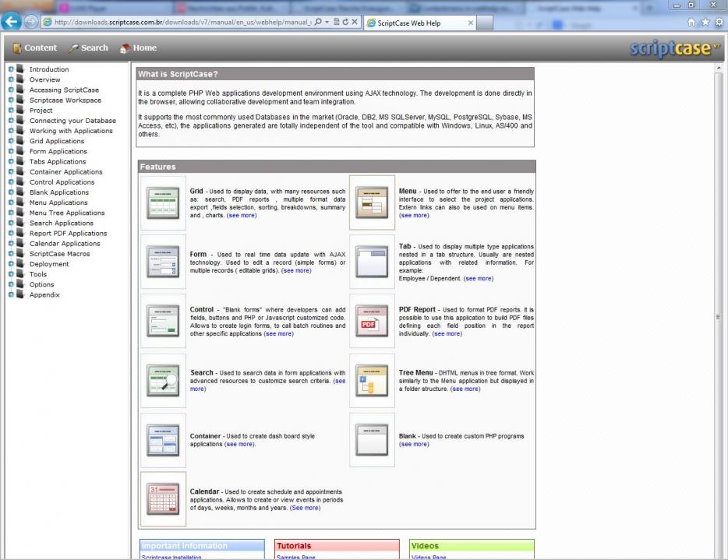Open Container see more link

click(239, 444)
